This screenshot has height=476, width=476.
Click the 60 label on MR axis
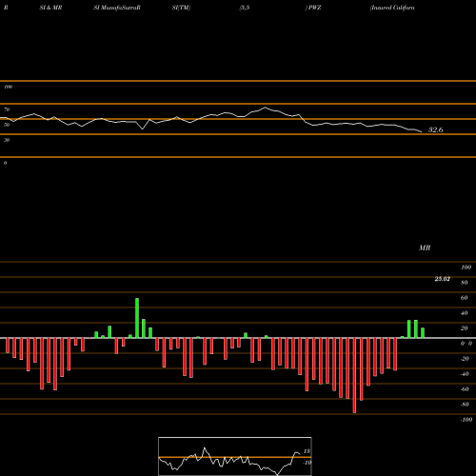[465, 298]
